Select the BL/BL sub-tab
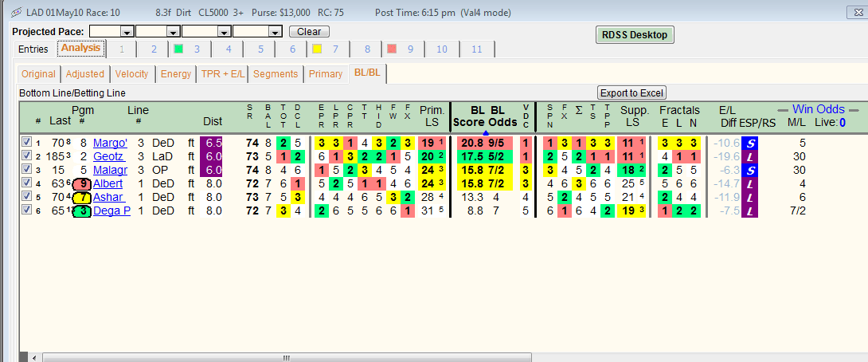This screenshot has width=868, height=362. click(x=368, y=73)
